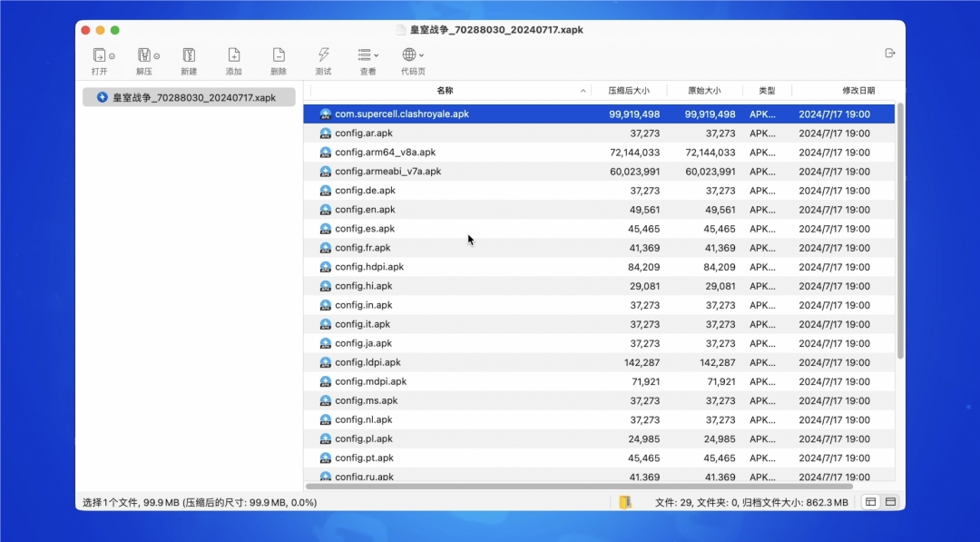Click the 删除 (Delete) toolbar icon
Viewport: 980px width, 542px height.
click(x=279, y=55)
